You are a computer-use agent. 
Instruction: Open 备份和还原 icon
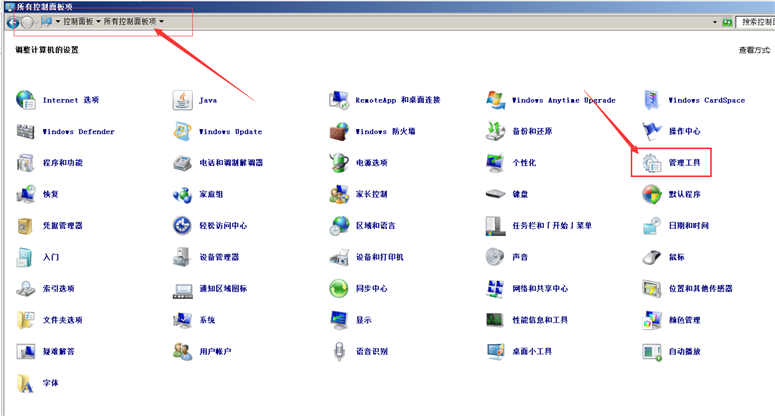(495, 131)
